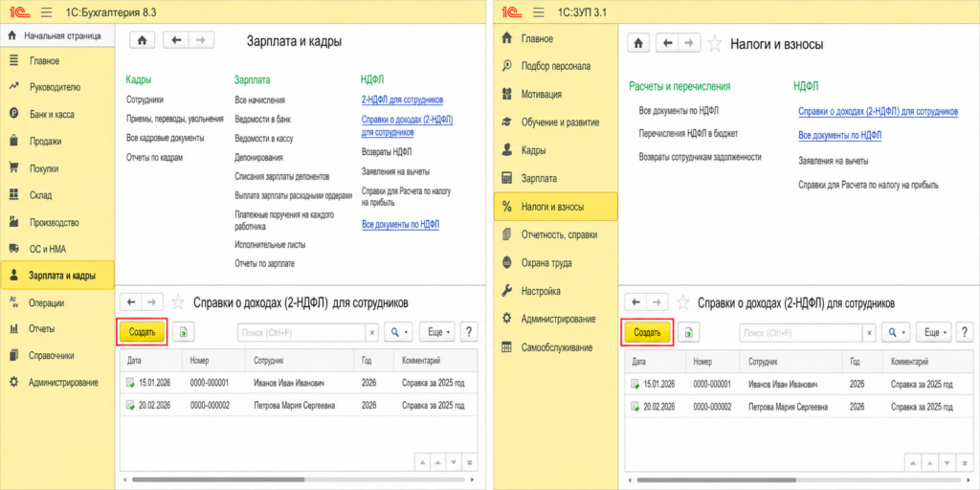Select Петрова Мария Сергеевна row in ЗУП

point(800,406)
